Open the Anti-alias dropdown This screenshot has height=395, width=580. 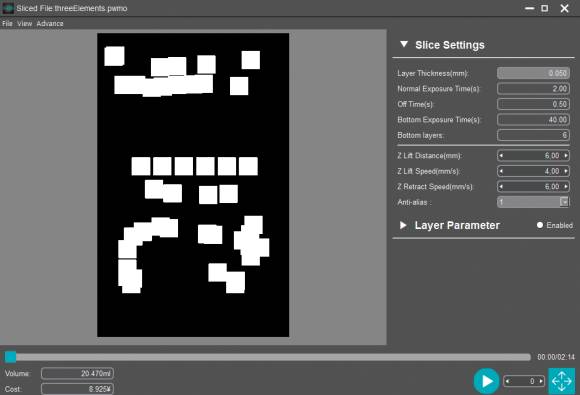(x=564, y=202)
